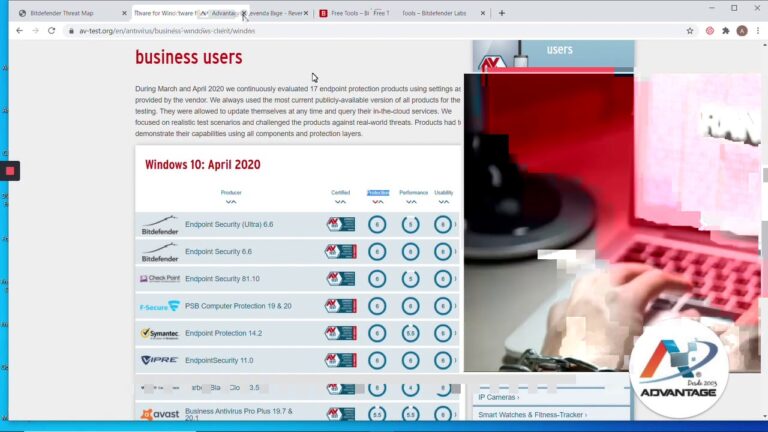Click the F-Secure logo

coord(160,307)
